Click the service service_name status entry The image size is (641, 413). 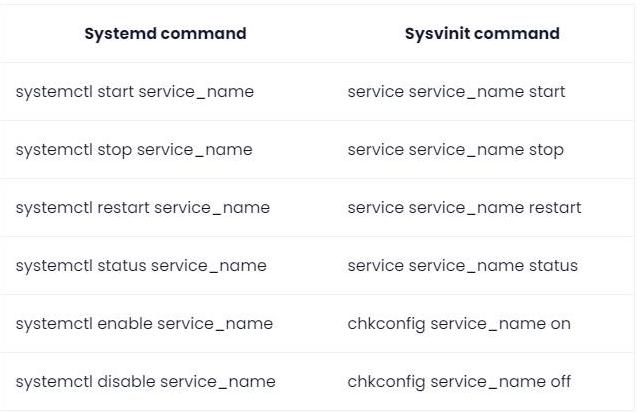tap(462, 266)
